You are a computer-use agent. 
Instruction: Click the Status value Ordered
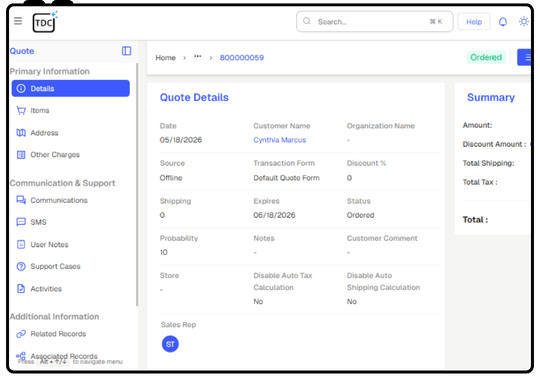pos(361,215)
